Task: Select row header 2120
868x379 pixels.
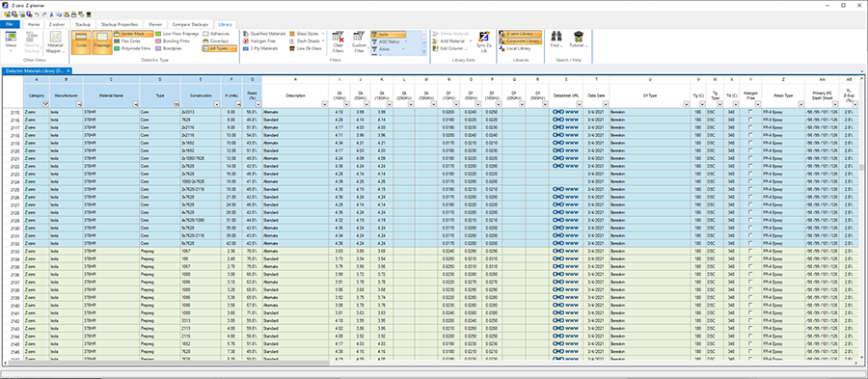Action: (14, 150)
